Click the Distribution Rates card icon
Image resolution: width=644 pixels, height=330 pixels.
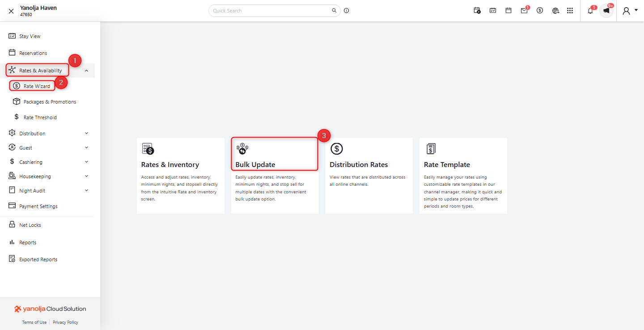[336, 149]
